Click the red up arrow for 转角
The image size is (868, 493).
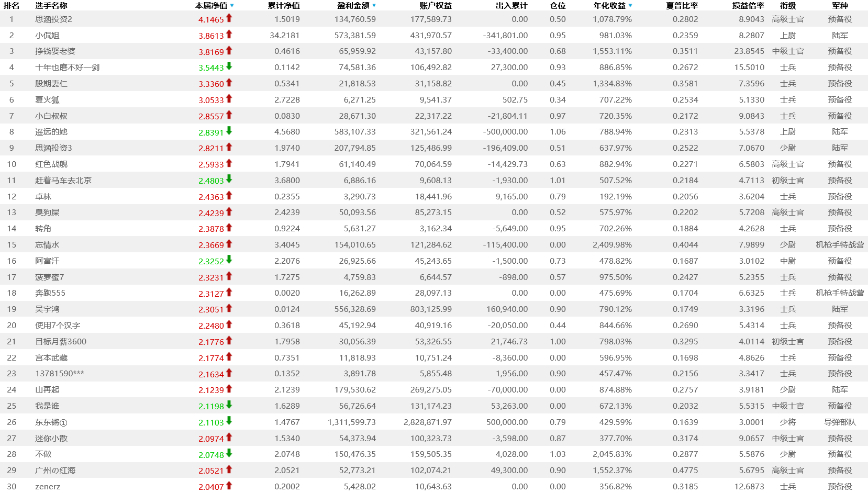[229, 228]
